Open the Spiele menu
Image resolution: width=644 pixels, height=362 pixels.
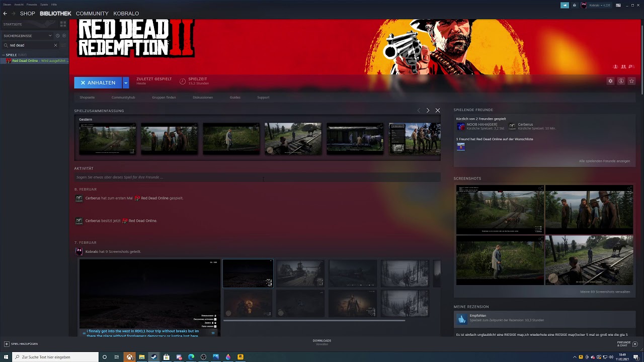(44, 5)
